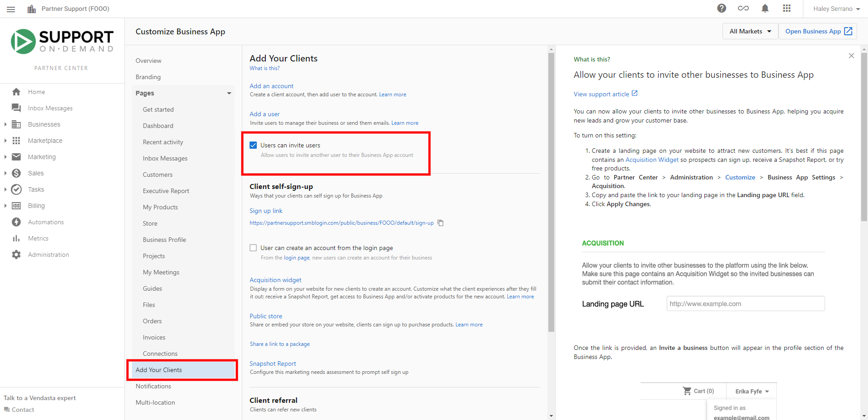Select the Add Your Clients page
868x420 pixels.
[x=183, y=370]
